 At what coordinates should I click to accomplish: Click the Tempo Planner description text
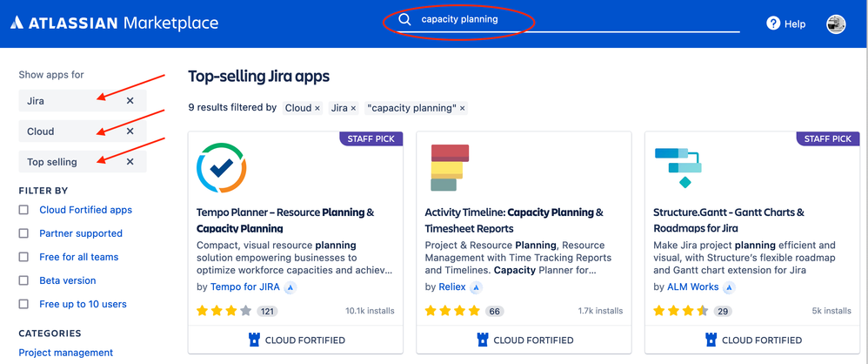pyautogui.click(x=295, y=258)
